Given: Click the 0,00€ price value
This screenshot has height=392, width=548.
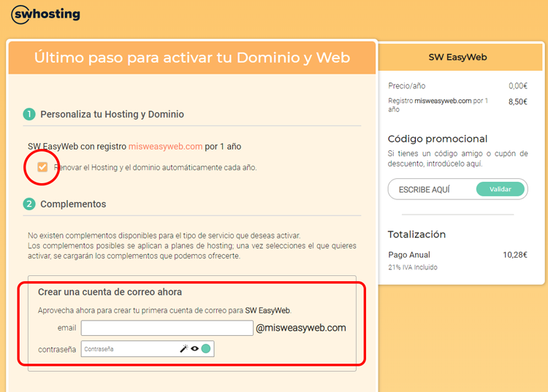Looking at the screenshot, I should click(x=518, y=86).
